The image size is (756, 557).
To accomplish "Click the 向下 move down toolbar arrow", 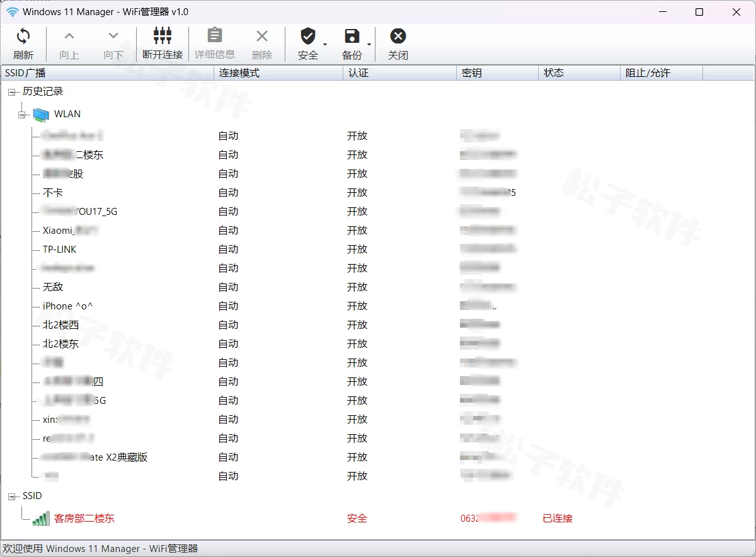I will (113, 36).
